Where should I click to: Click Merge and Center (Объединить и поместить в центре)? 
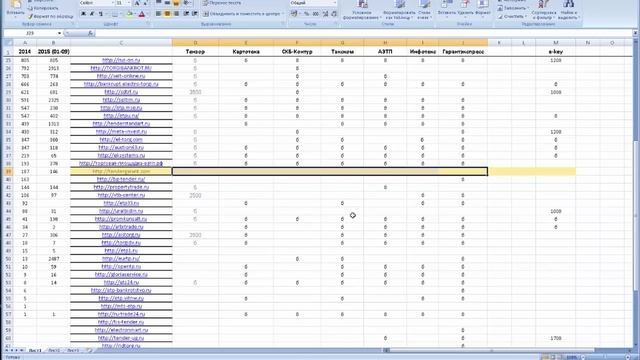(x=243, y=14)
